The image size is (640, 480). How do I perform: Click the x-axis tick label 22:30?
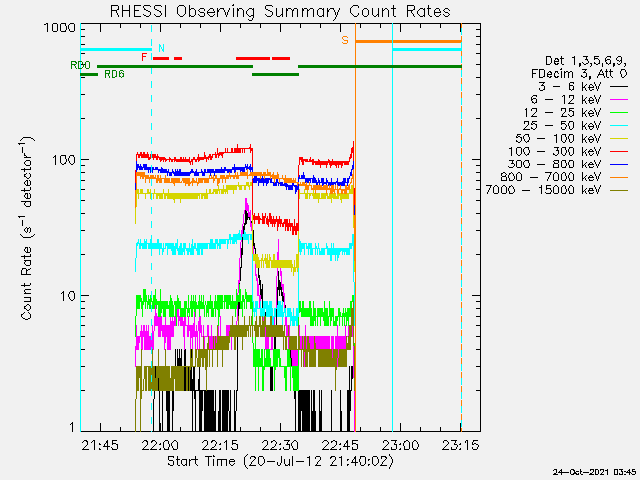pyautogui.click(x=280, y=445)
